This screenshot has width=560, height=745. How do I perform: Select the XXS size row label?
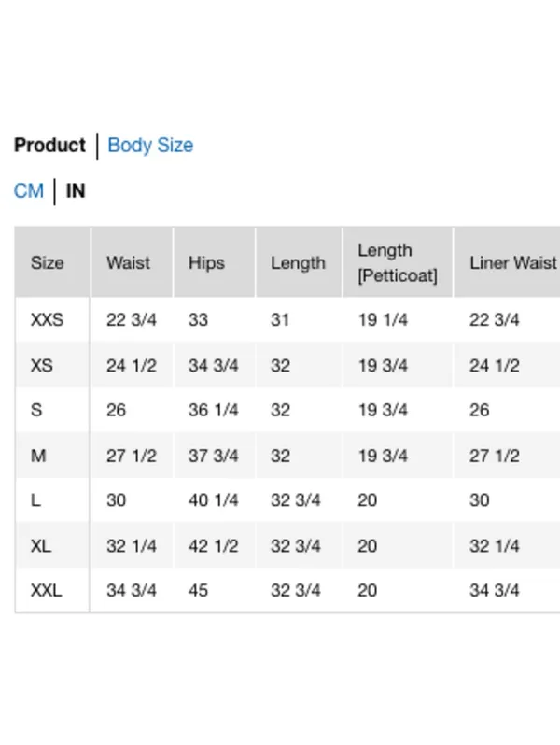pyautogui.click(x=47, y=320)
